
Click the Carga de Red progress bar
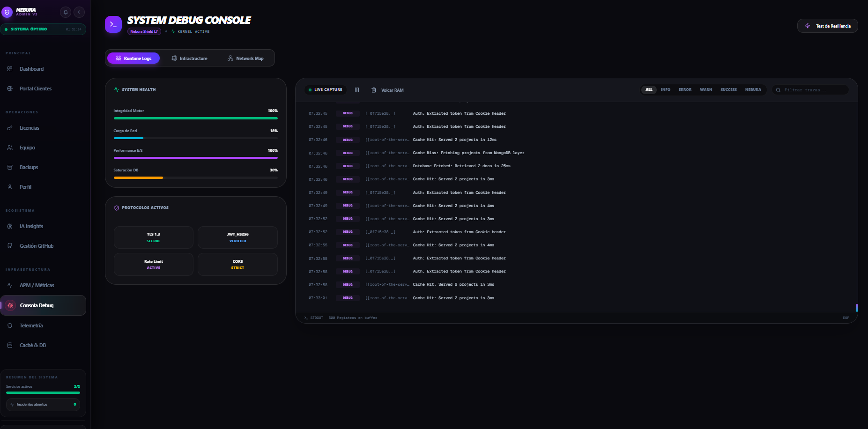[195, 138]
